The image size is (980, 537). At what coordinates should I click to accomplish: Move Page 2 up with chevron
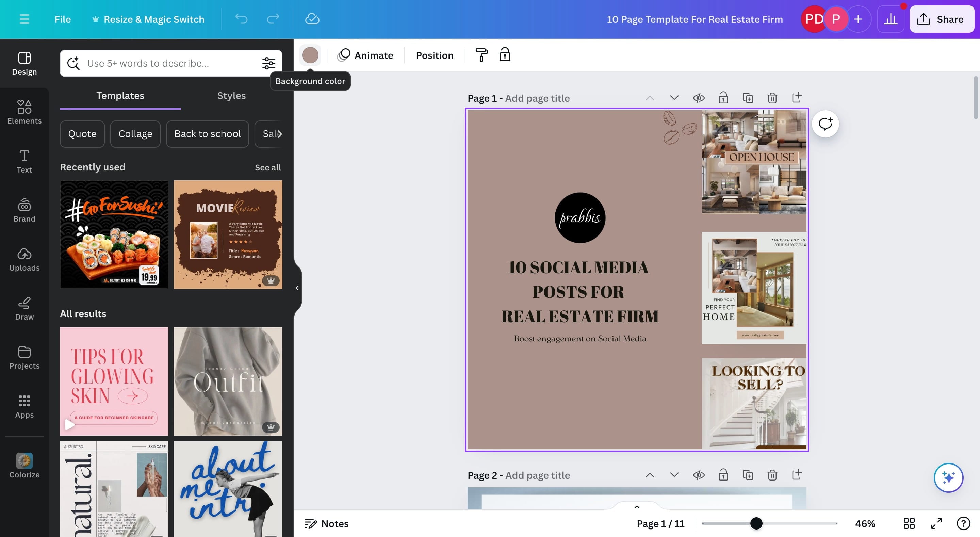(x=650, y=475)
